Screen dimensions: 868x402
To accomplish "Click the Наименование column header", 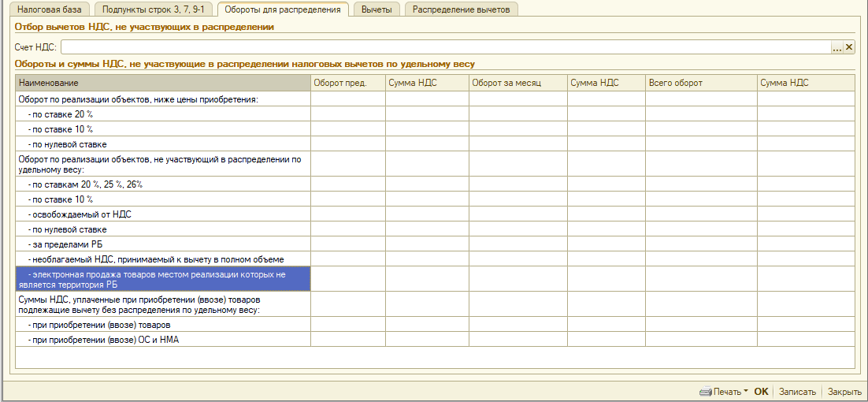I will pyautogui.click(x=162, y=83).
